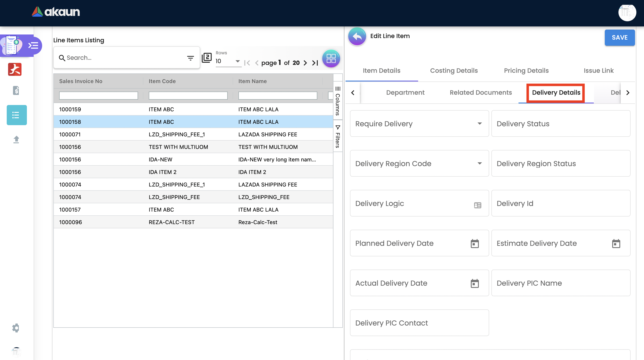Click the back arrow beside Edit Line Item

(x=357, y=36)
